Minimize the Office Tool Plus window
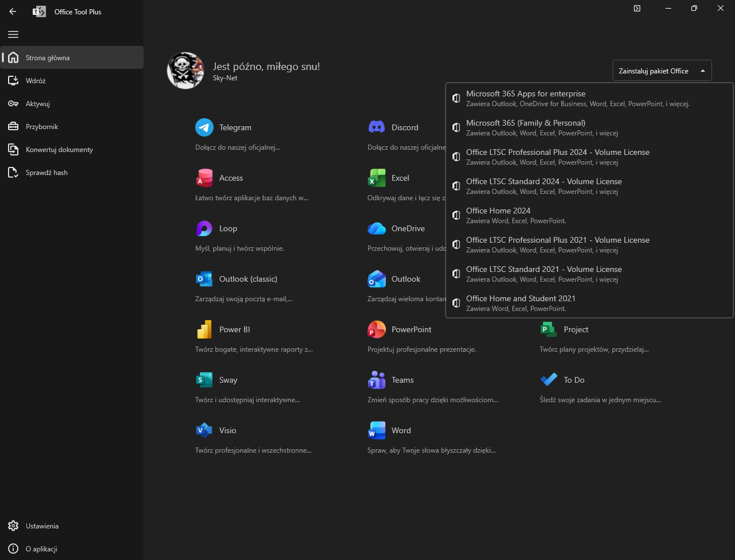 (x=668, y=8)
